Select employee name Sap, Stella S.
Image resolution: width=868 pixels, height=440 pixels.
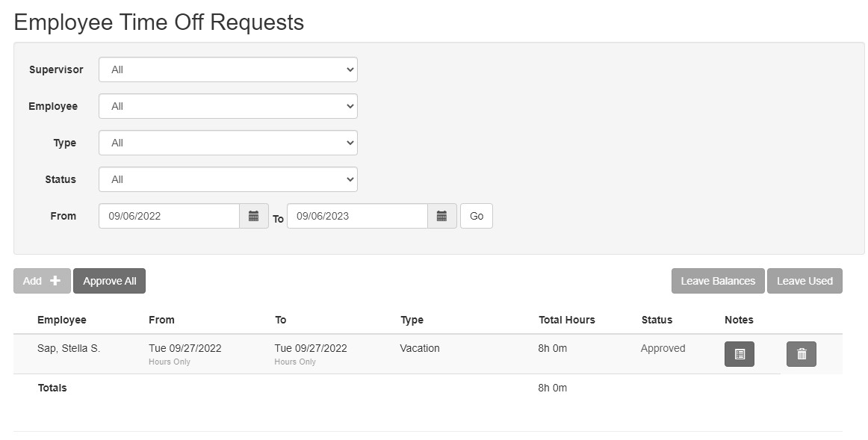coord(69,348)
